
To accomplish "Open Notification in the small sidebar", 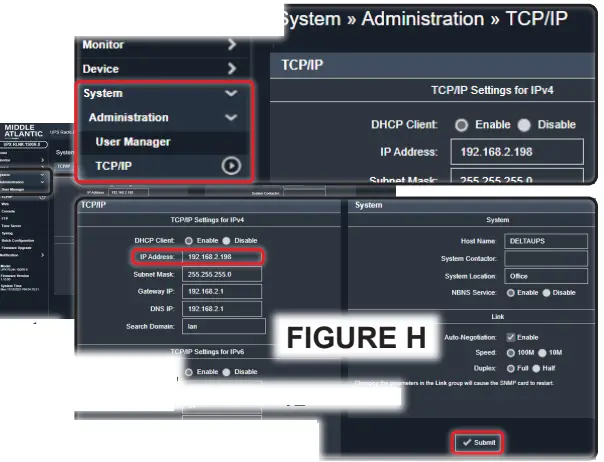I will pos(9,255).
